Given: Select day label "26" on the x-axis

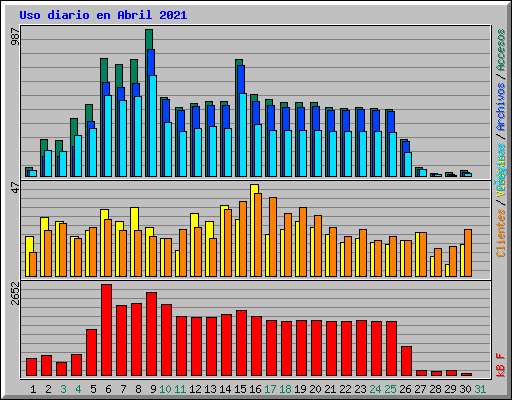Looking at the screenshot, I should click(x=405, y=389).
